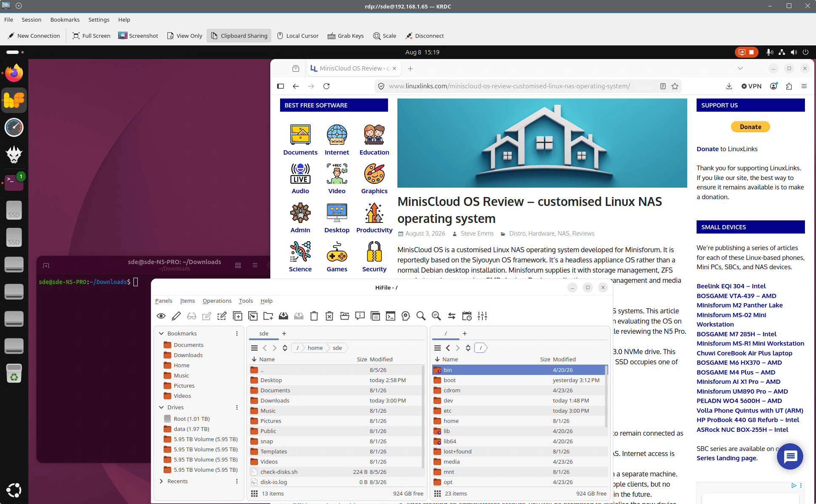Open the Beelink EQI 304 – Intel link
The width and height of the screenshot is (816, 504).
pyautogui.click(x=731, y=286)
